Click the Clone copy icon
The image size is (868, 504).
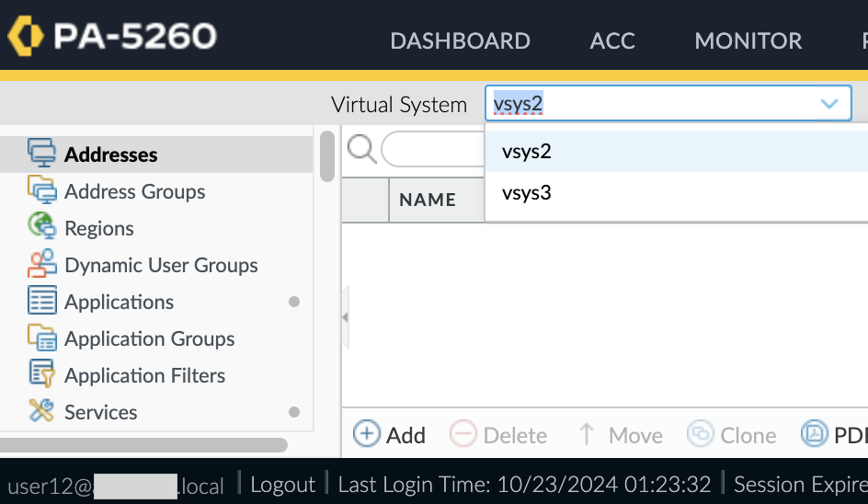coord(701,434)
